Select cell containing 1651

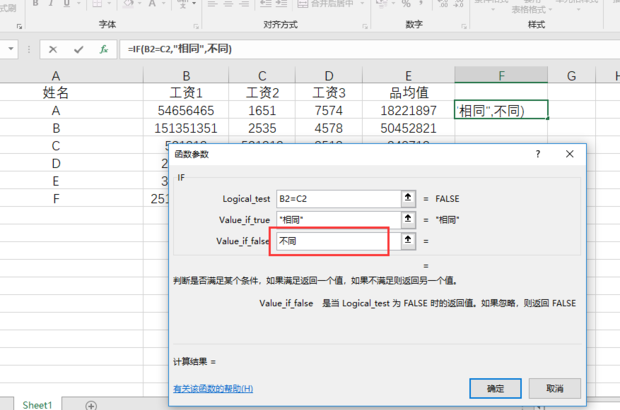[262, 110]
